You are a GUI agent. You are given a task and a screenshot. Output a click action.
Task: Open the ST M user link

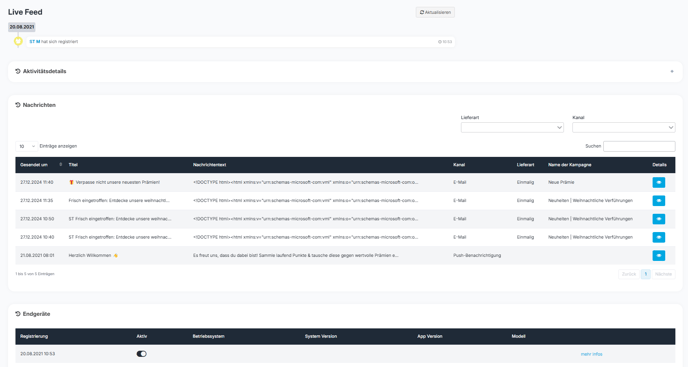pyautogui.click(x=35, y=42)
